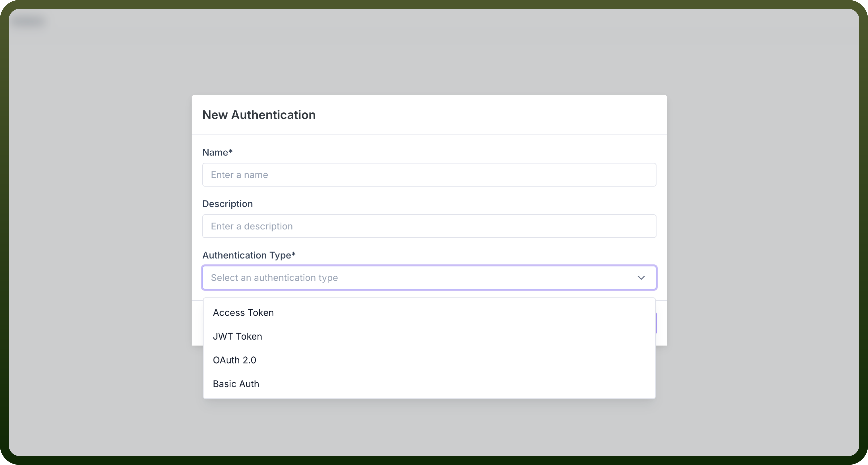Click the New Authentication dialog heading
This screenshot has height=465, width=868.
tap(259, 115)
